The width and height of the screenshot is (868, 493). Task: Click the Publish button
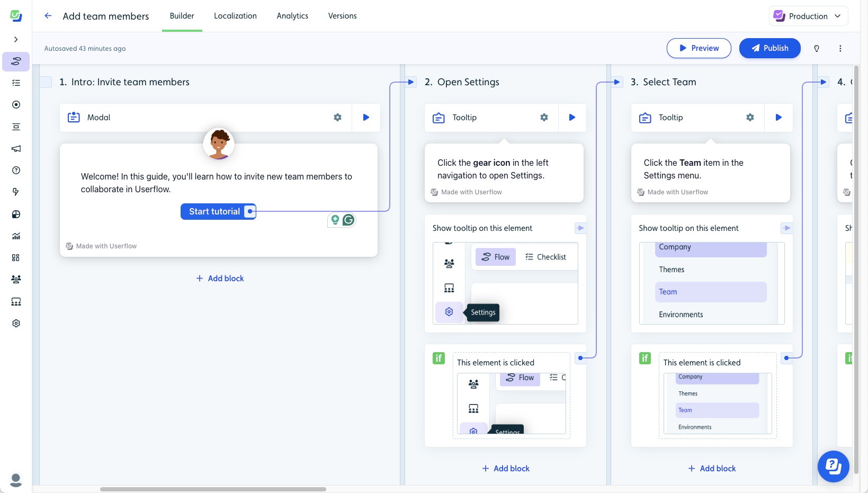tap(769, 48)
